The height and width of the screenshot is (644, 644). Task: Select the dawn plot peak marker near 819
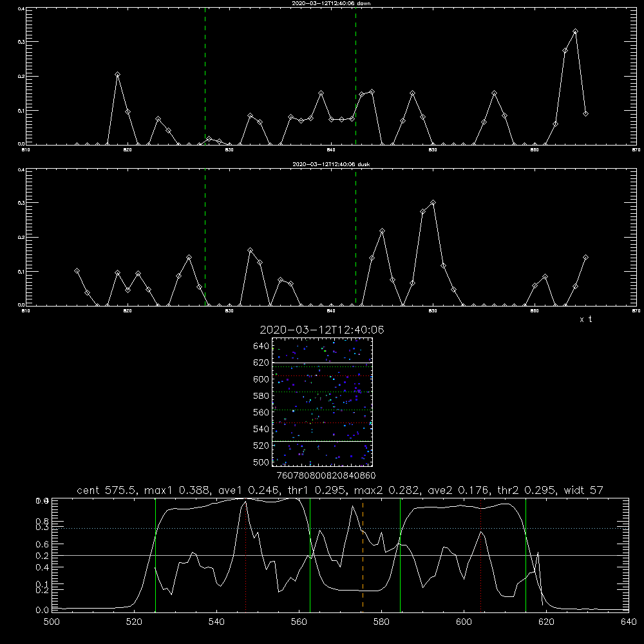point(117,74)
